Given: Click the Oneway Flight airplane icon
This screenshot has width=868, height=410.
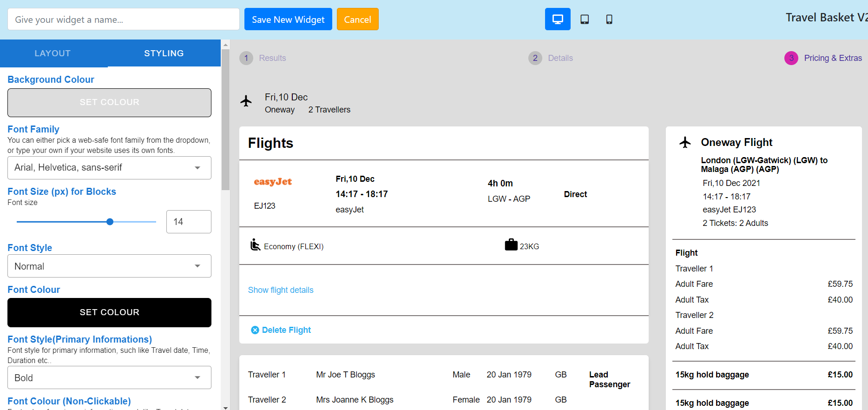Looking at the screenshot, I should tap(685, 142).
